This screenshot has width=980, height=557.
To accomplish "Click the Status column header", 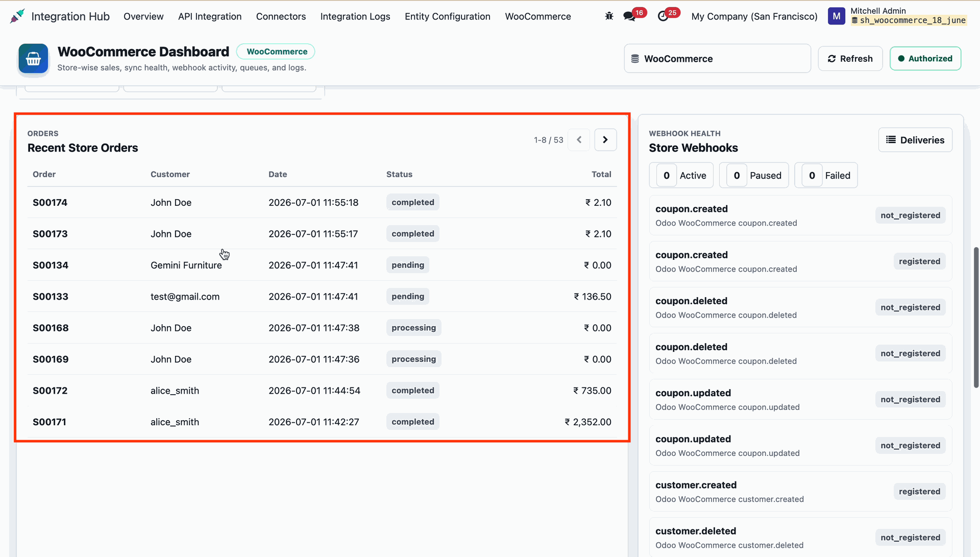I will 399,174.
